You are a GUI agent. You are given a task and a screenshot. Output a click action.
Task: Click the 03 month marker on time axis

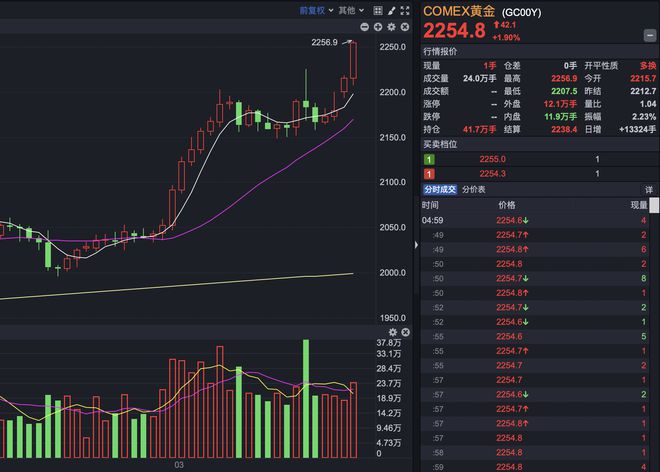coord(179,465)
